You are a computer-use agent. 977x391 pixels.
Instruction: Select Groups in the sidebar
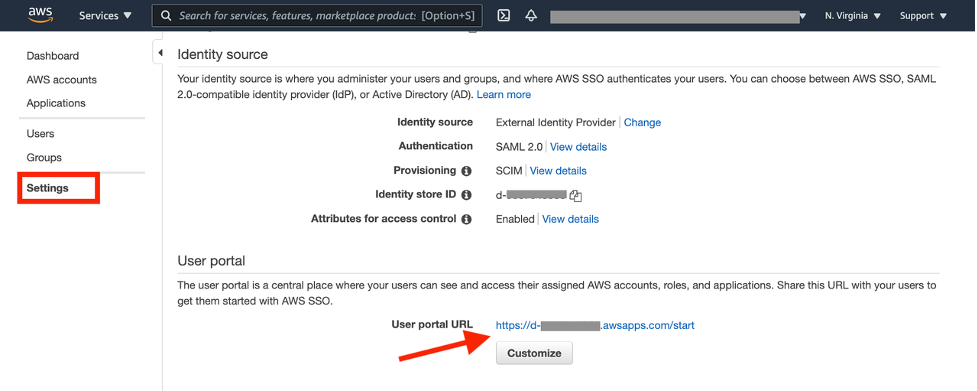44,158
